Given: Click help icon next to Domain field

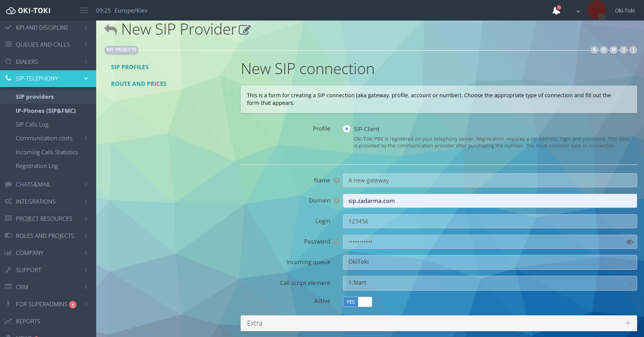Looking at the screenshot, I should [x=336, y=201].
